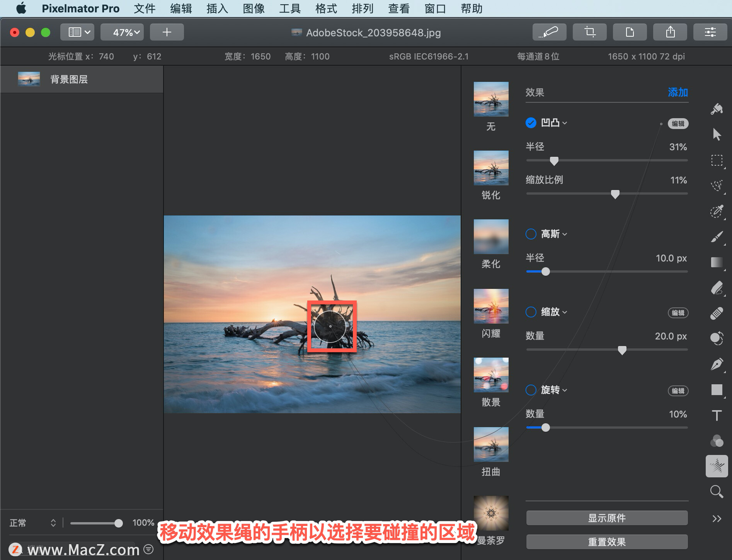This screenshot has height=560, width=732.
Task: Click the 显示原件 button
Action: 607,518
